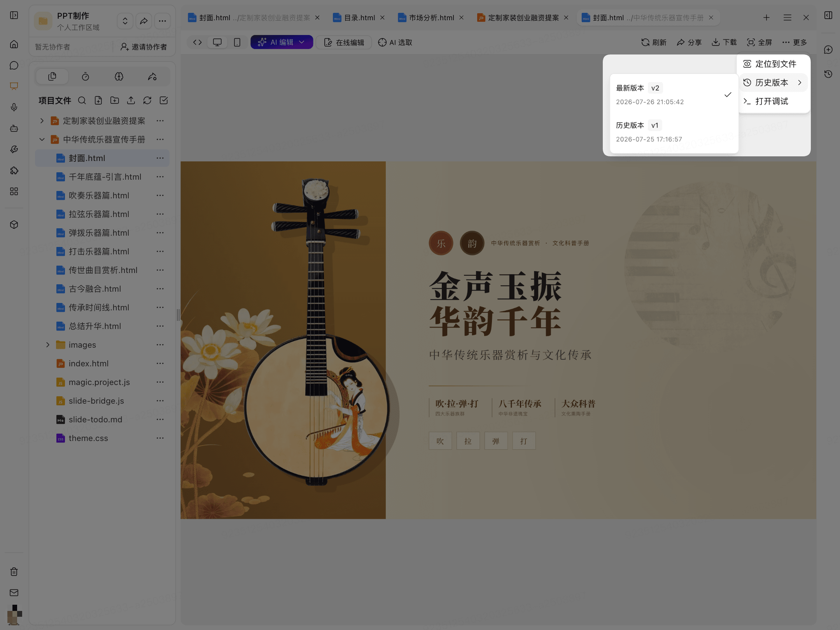Screen dimensions: 840x630
Task: Open the puzzle plugin sidebar icon
Action: 14,170
